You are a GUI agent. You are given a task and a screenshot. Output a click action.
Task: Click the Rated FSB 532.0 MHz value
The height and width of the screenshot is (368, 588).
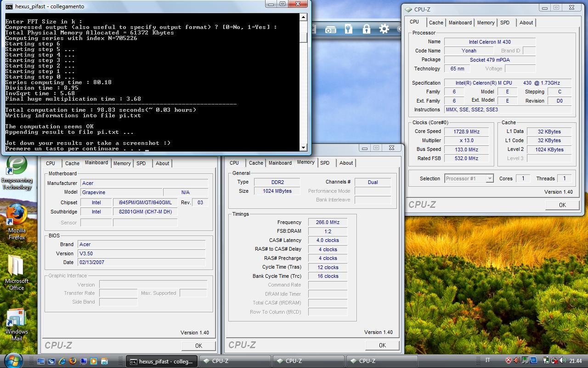[466, 158]
